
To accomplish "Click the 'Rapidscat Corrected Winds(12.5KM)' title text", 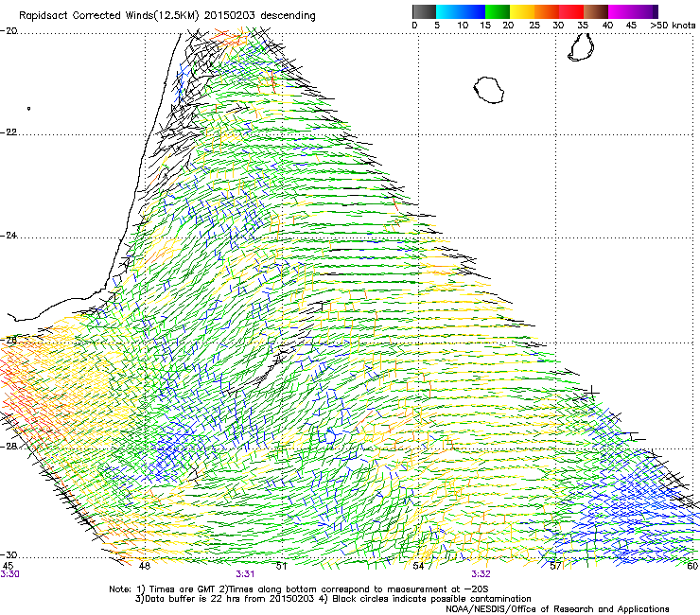I will coord(110,16).
